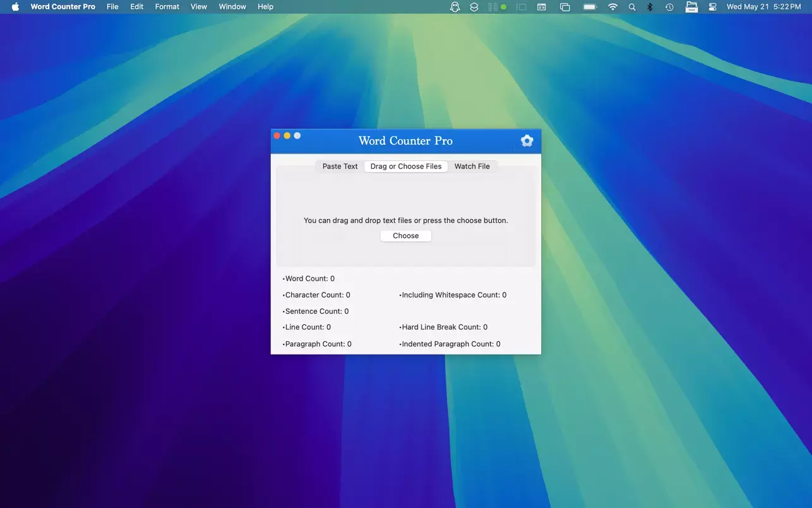Click the battery status icon
This screenshot has width=812, height=508.
pos(590,7)
